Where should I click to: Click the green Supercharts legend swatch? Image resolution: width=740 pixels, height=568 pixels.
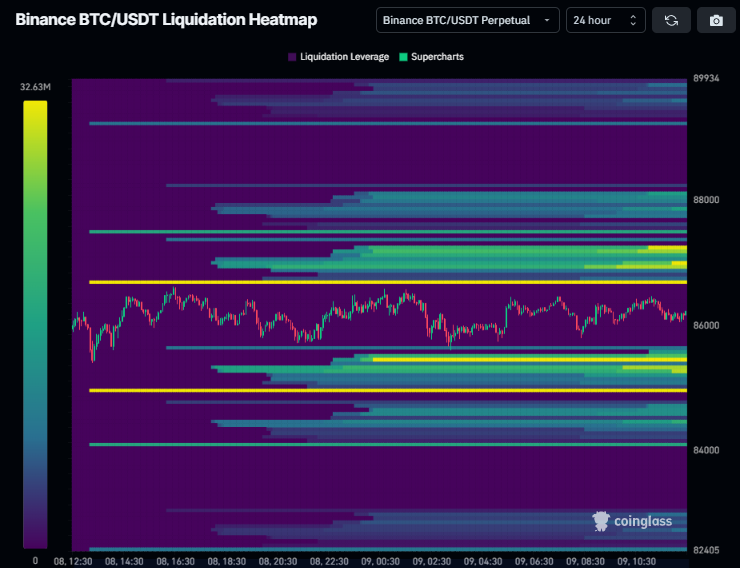[403, 57]
